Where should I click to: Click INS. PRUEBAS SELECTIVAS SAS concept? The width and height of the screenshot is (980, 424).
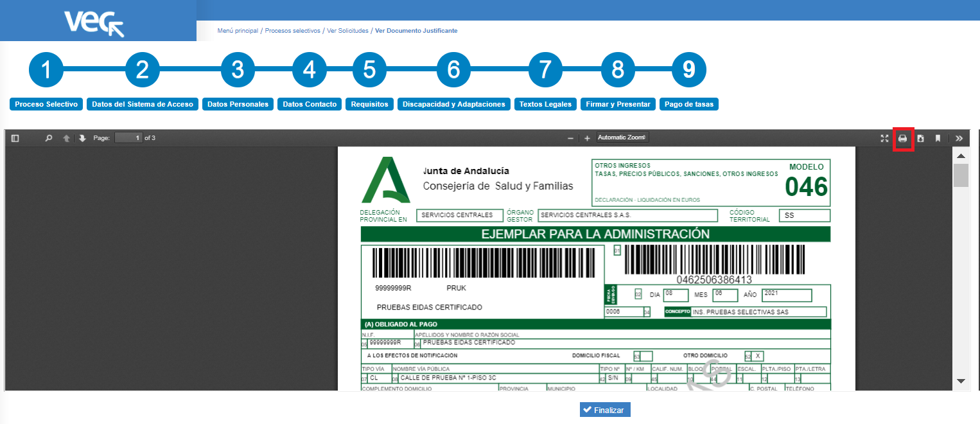coord(758,312)
